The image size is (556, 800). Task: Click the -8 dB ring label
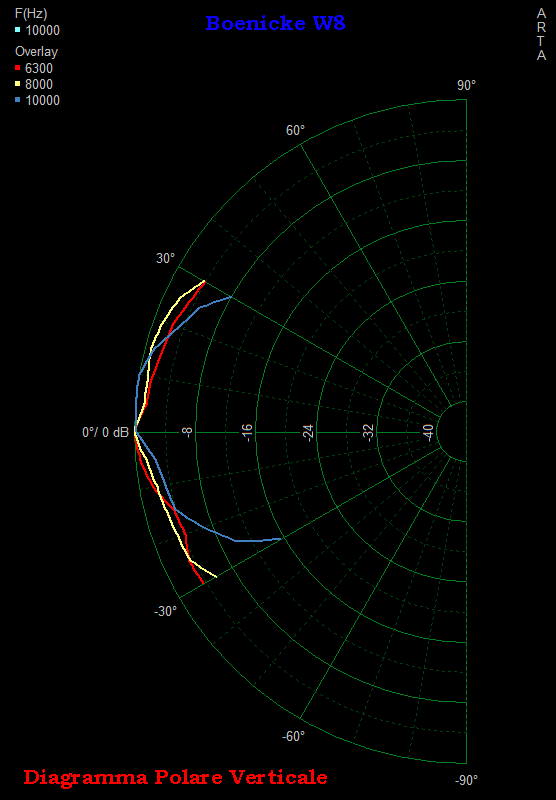187,433
